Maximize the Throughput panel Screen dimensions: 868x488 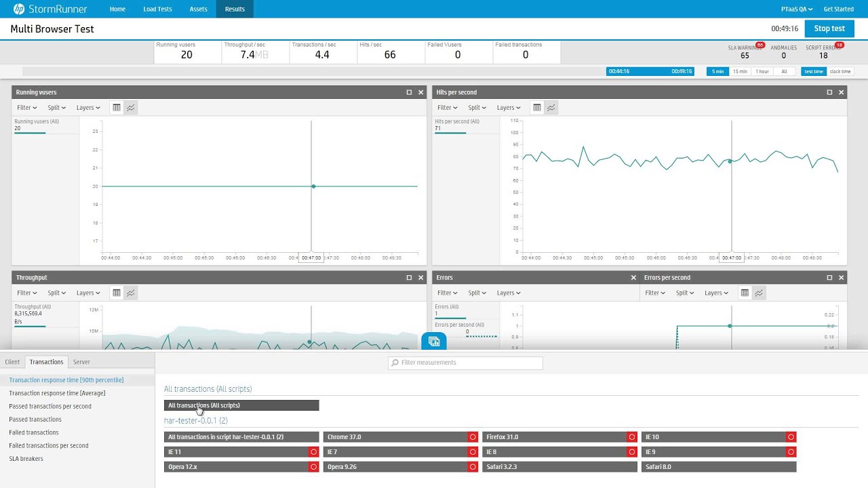point(409,277)
